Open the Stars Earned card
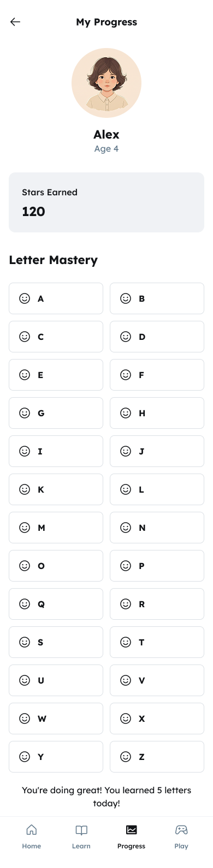Screen dimensions: 213x868 coord(106,202)
